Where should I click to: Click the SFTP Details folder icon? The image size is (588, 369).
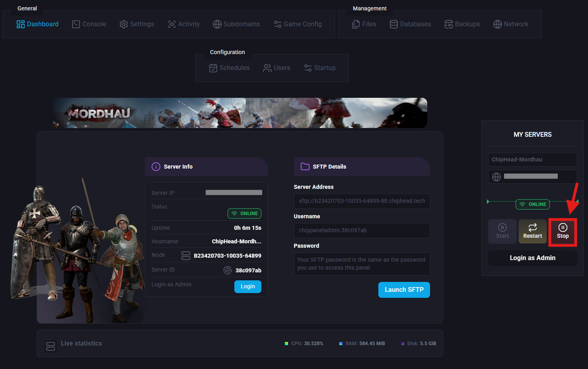pos(305,167)
